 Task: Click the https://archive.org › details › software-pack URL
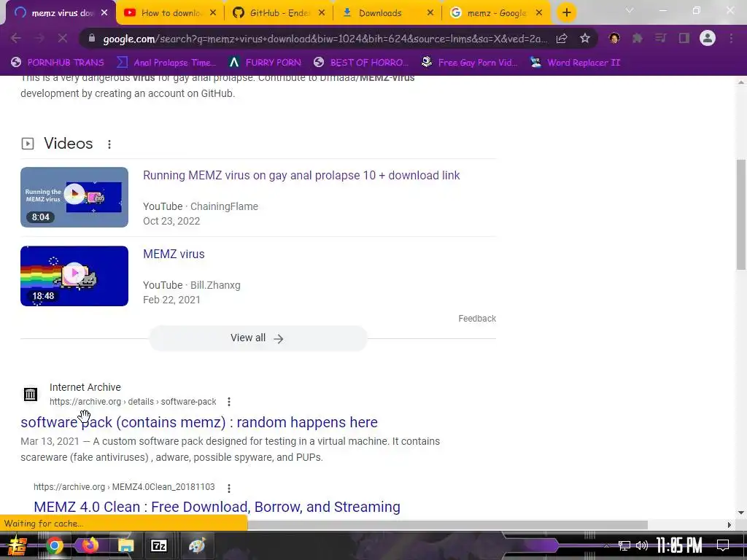(x=133, y=402)
